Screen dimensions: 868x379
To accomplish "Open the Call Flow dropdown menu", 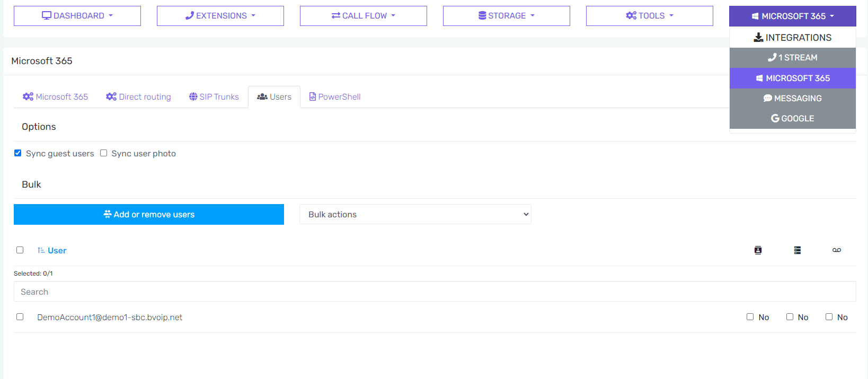I will pos(364,16).
